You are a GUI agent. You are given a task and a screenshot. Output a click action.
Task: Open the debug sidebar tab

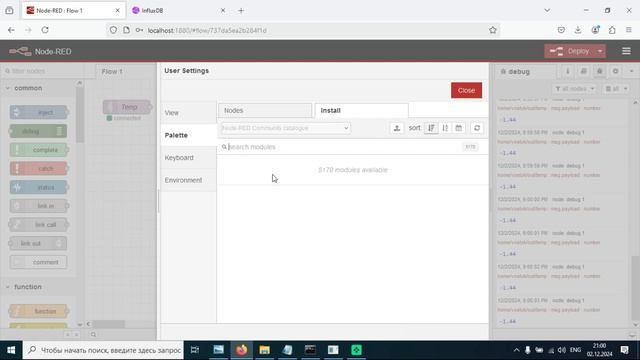tap(524, 71)
